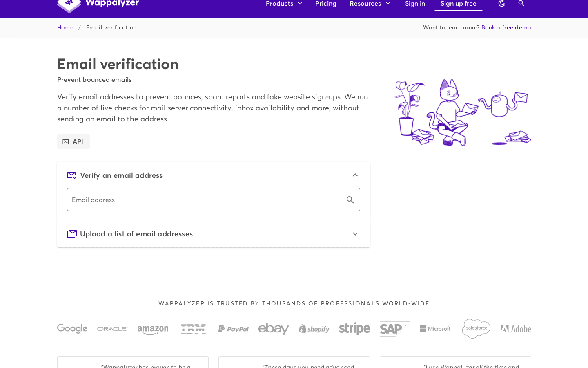
Task: Click the Shopify logo
Action: (x=314, y=328)
